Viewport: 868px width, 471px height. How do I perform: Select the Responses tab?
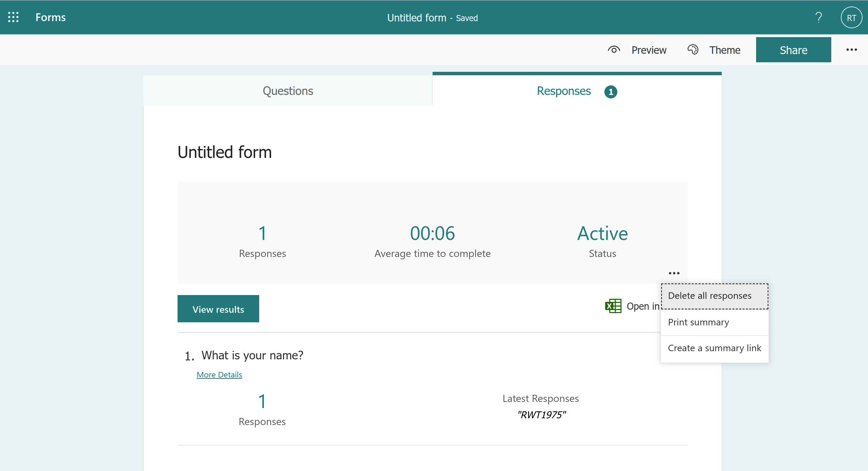564,91
